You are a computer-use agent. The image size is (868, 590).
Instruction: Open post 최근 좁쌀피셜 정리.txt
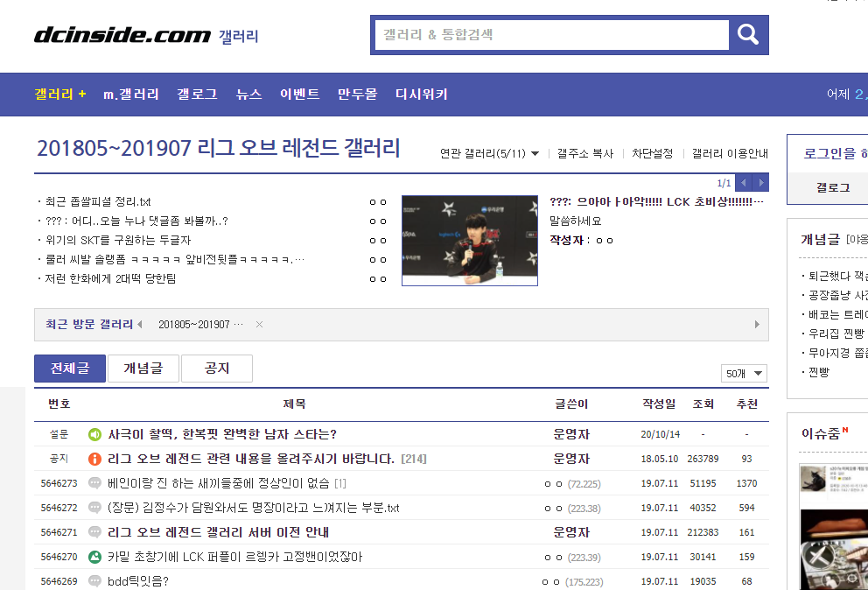tap(97, 201)
